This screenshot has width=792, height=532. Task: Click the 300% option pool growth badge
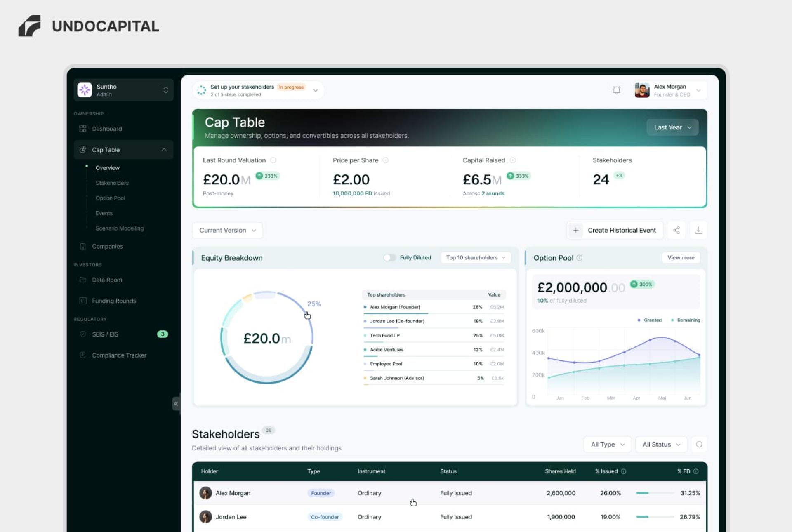tap(642, 284)
